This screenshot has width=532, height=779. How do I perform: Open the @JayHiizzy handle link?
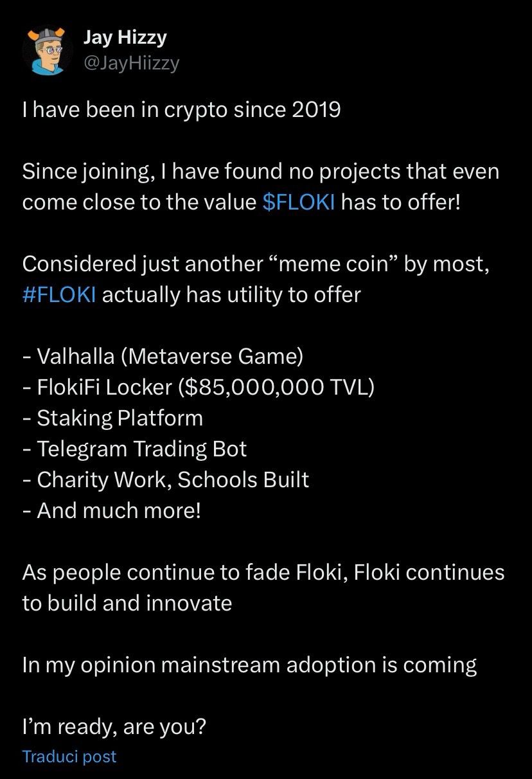(x=132, y=62)
